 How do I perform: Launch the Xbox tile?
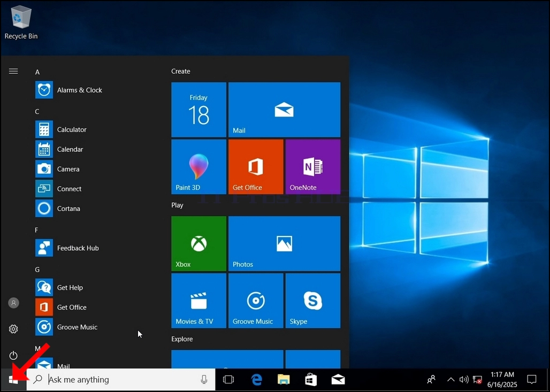[198, 244]
